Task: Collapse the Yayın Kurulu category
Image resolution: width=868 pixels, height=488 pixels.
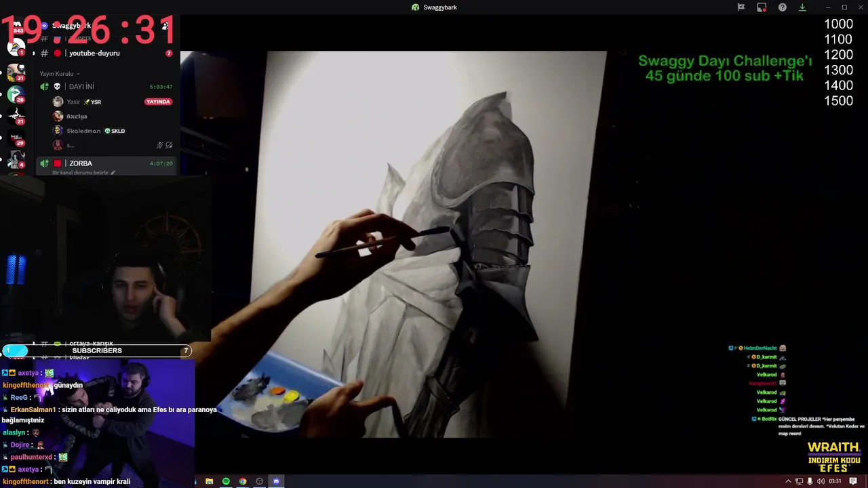Action: click(x=60, y=73)
